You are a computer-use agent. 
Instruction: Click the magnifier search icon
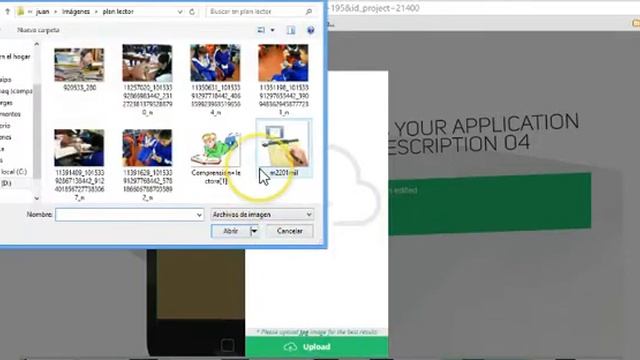(309, 12)
